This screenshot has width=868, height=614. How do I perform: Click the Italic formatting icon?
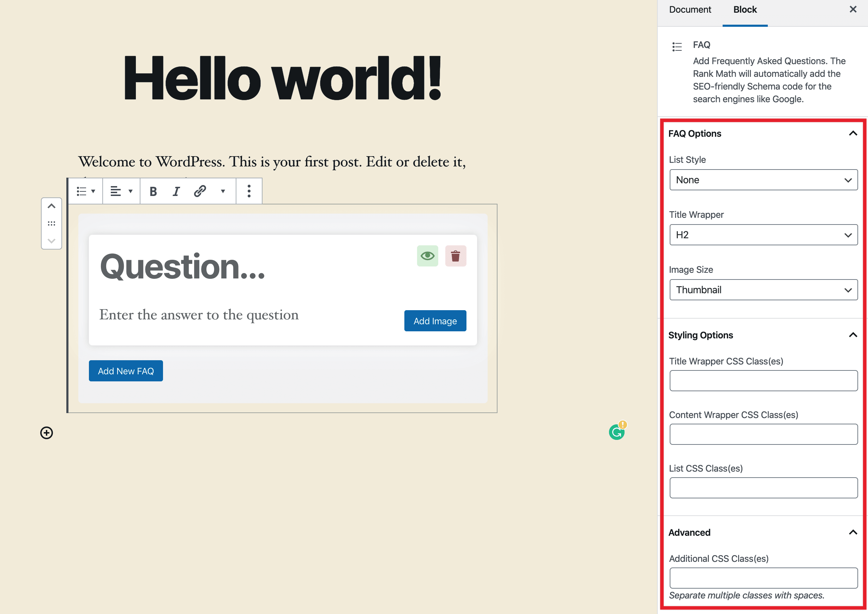point(176,191)
